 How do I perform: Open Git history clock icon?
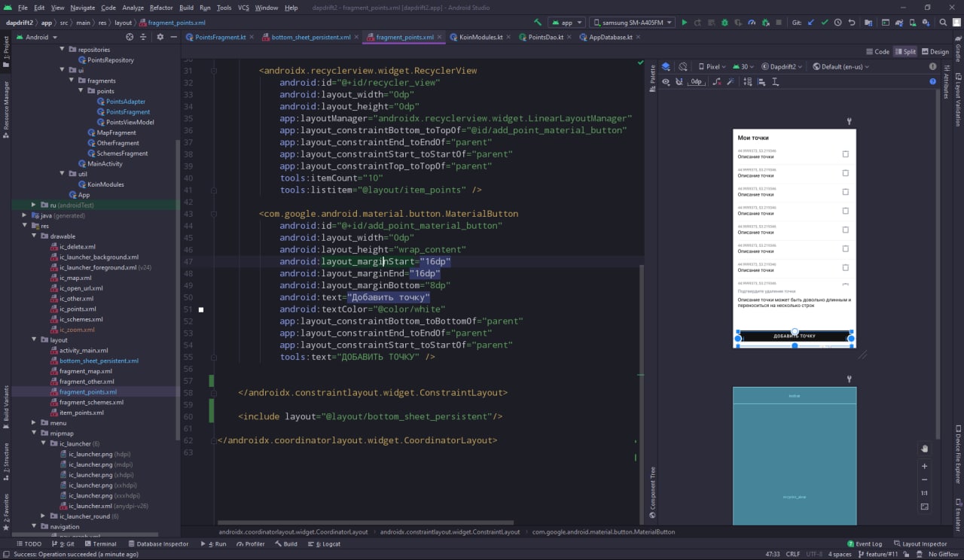pos(838,23)
